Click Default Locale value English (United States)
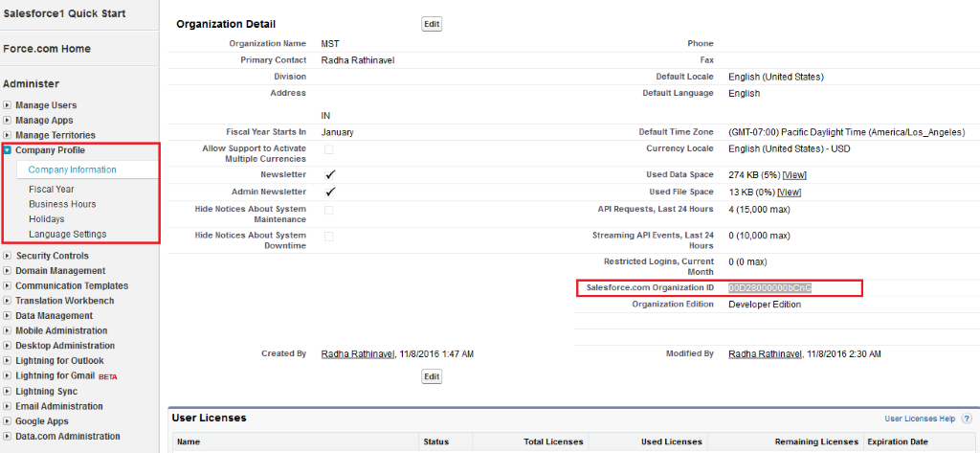 click(x=776, y=77)
